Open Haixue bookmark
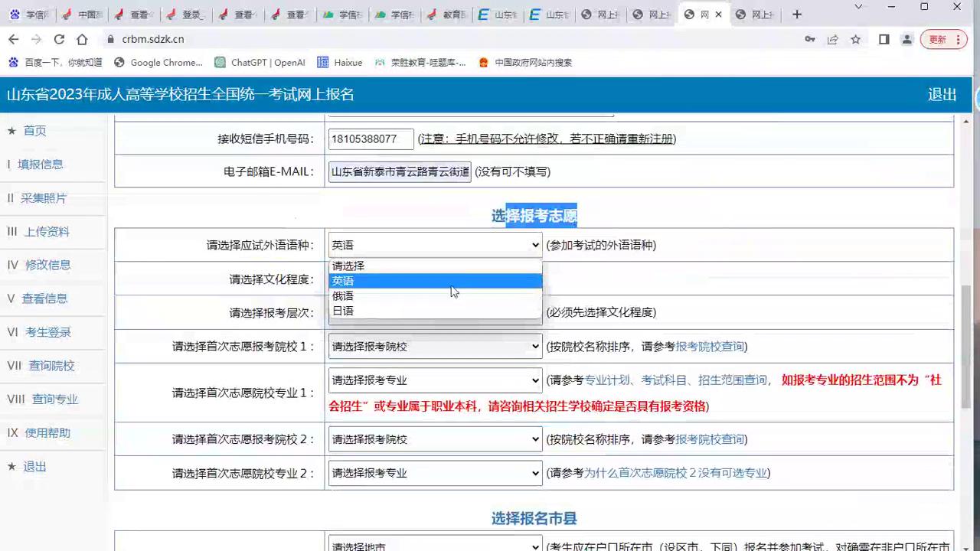Viewport: 980px width, 551px height. 339,63
